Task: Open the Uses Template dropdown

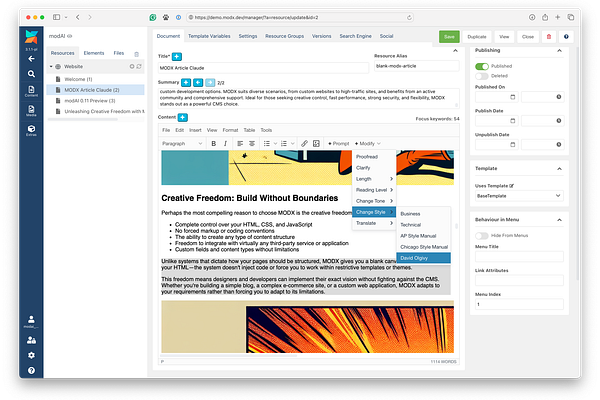Action: tap(519, 196)
